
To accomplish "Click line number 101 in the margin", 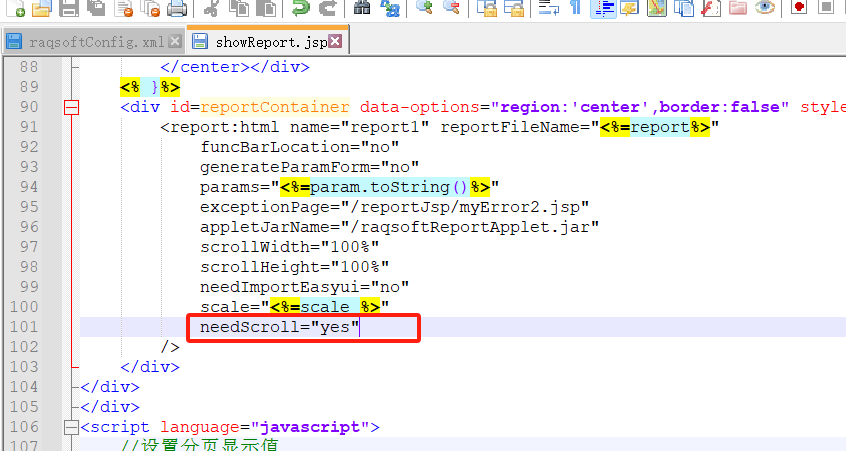I will (24, 327).
